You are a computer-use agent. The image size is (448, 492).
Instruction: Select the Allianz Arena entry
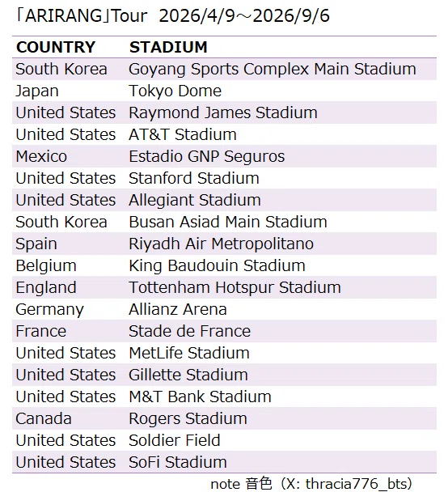pos(178,309)
